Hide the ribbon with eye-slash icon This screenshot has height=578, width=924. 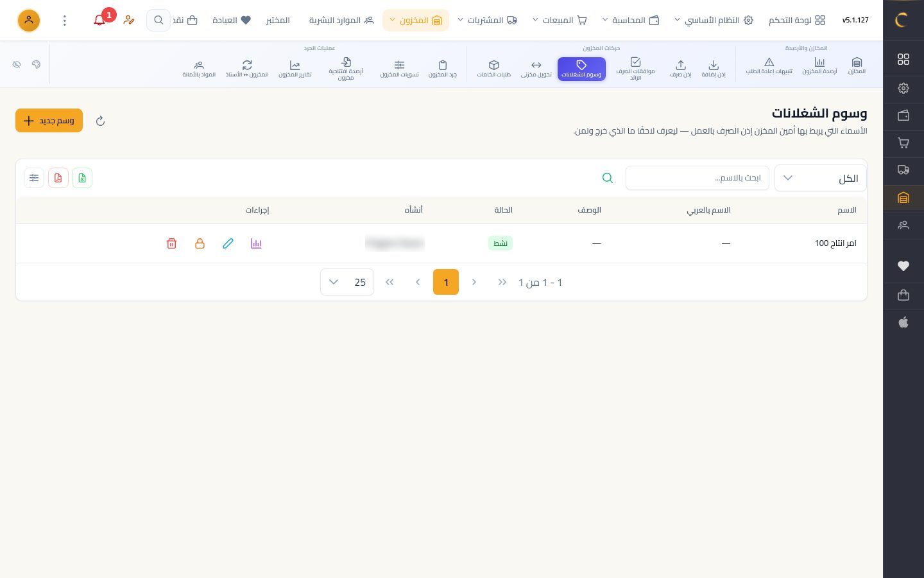coord(17,64)
